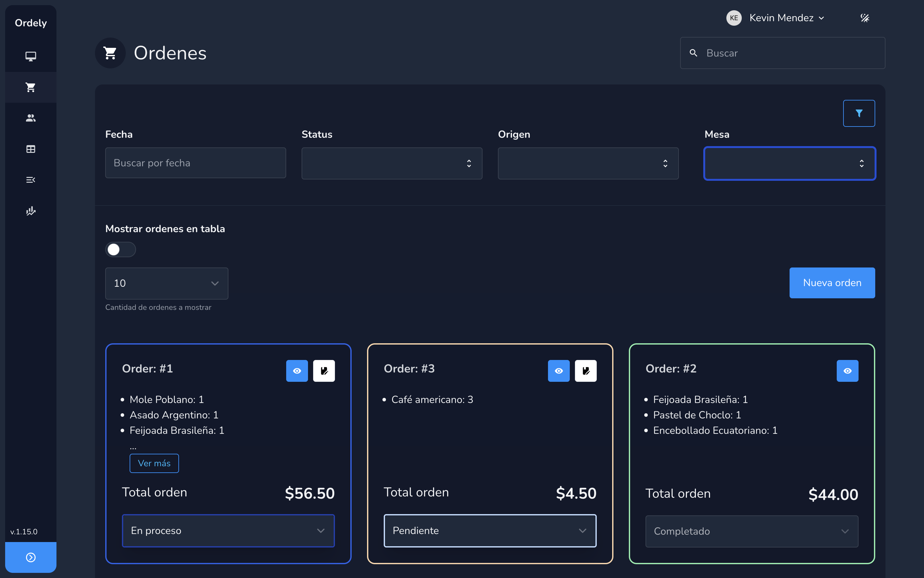The width and height of the screenshot is (924, 578).
Task: Select the orders cart icon in sidebar
Action: [30, 87]
